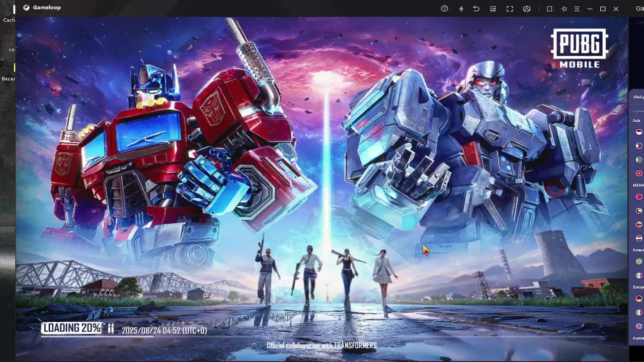This screenshot has width=644, height=362.
Task: Select the Germany flag server in side panel
Action: point(639,299)
